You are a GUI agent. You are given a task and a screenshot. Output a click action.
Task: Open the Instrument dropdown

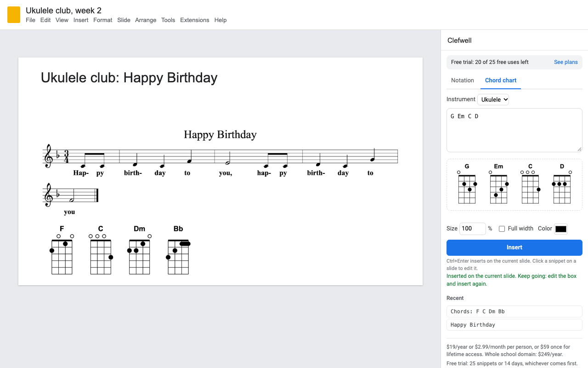[493, 99]
